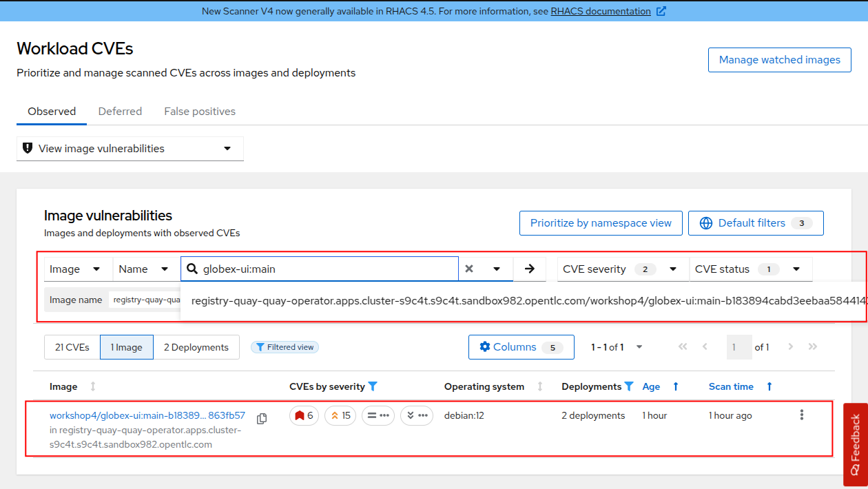Sort by Scan time column
868x489 pixels.
point(739,386)
